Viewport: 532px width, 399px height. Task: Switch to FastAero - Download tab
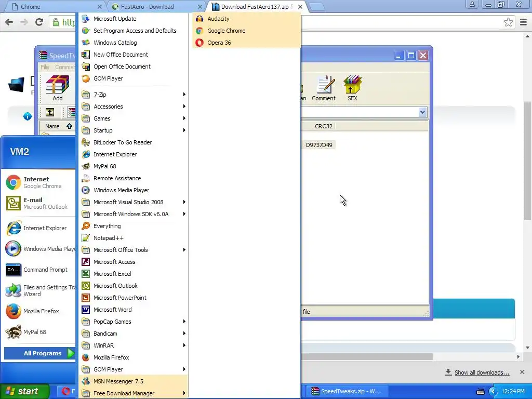click(x=154, y=7)
